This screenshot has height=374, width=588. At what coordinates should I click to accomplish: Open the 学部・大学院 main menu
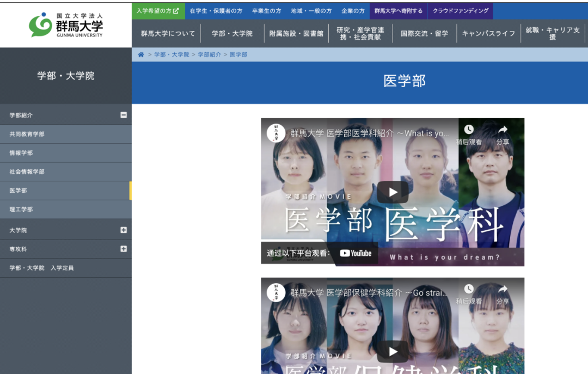pos(232,33)
